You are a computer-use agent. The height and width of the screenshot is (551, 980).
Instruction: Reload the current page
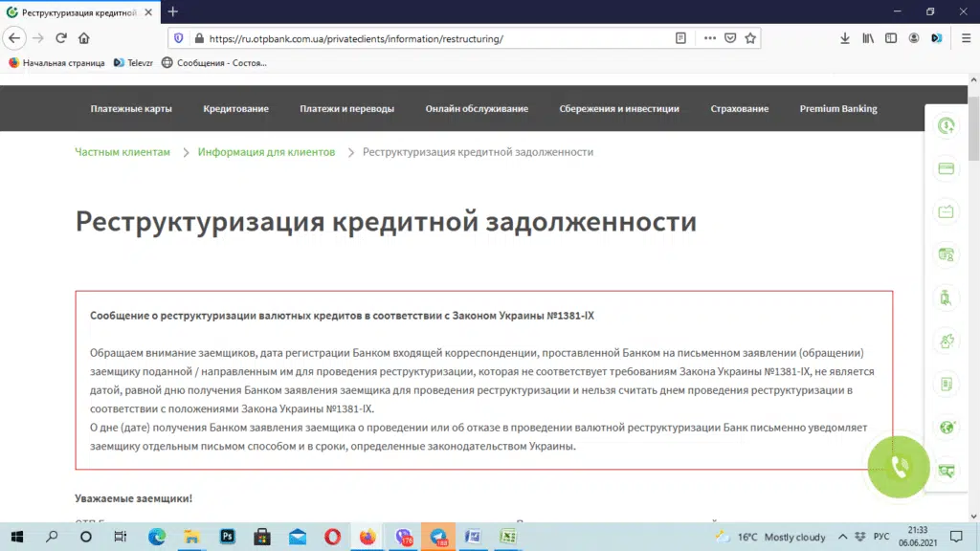[61, 38]
